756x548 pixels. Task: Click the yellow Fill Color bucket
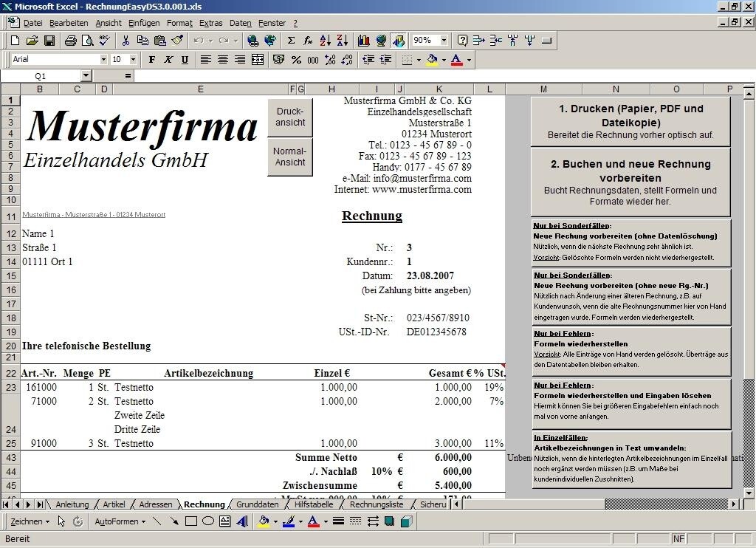point(432,60)
